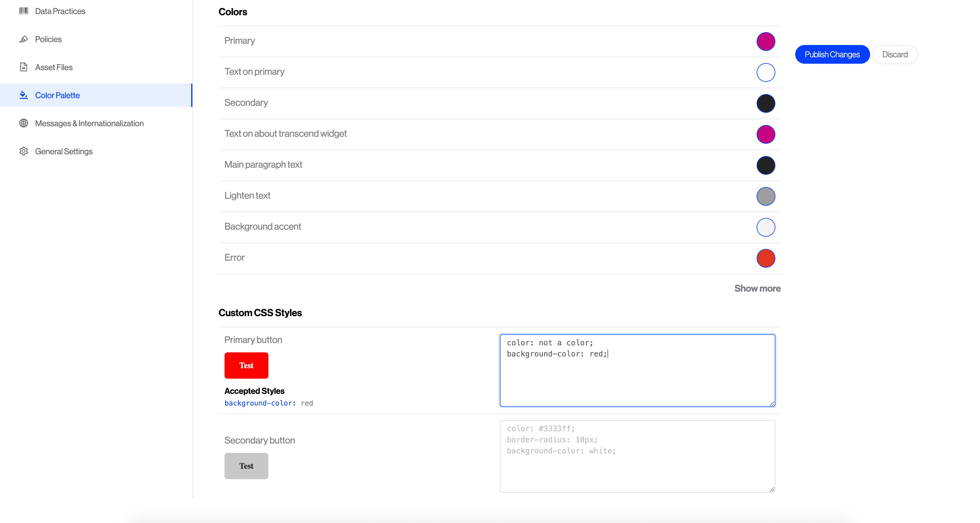
Task: Focus the Secondary button CSS textarea
Action: click(x=637, y=456)
